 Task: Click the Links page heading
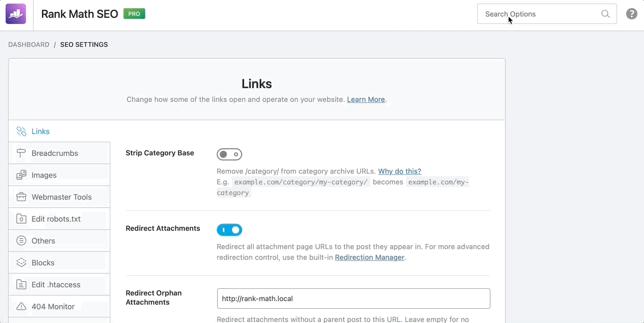pyautogui.click(x=257, y=84)
